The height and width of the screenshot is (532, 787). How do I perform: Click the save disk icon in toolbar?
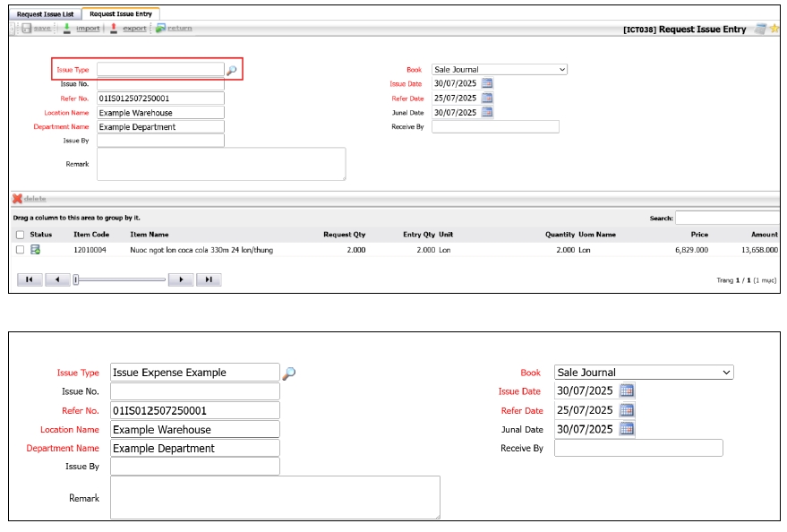[x=27, y=29]
